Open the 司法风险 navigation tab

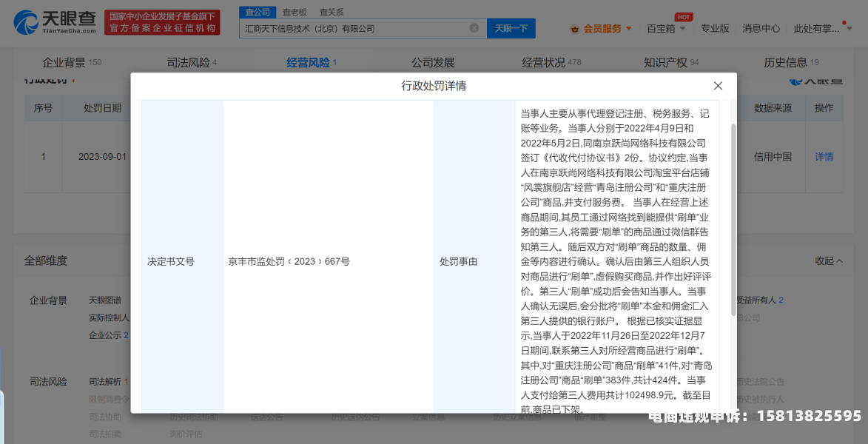tap(188, 62)
